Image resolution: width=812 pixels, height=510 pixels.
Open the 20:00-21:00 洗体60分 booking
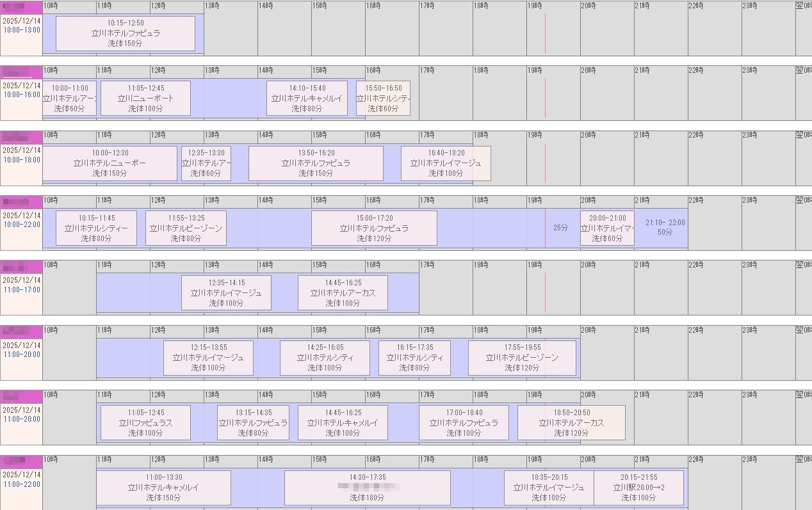607,228
